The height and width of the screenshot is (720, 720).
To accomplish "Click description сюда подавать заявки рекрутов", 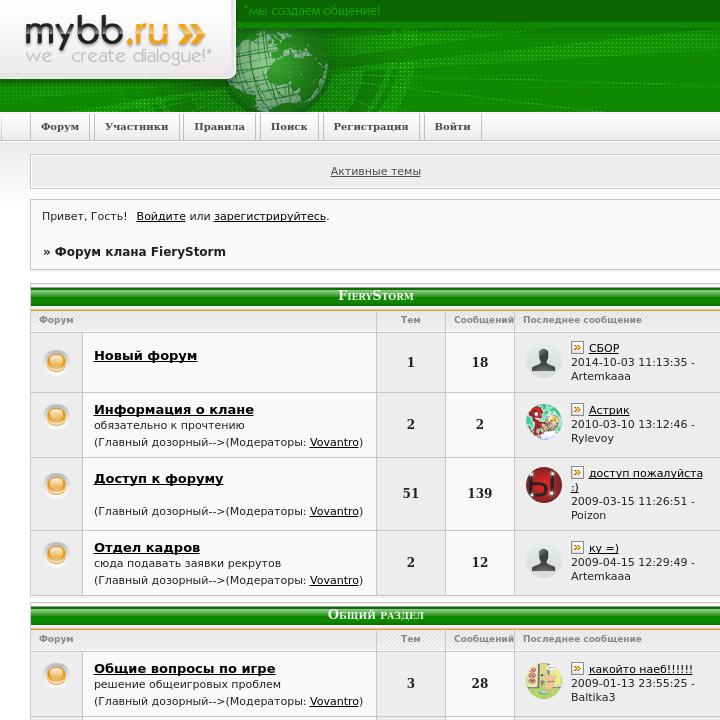I will pyautogui.click(x=187, y=563).
